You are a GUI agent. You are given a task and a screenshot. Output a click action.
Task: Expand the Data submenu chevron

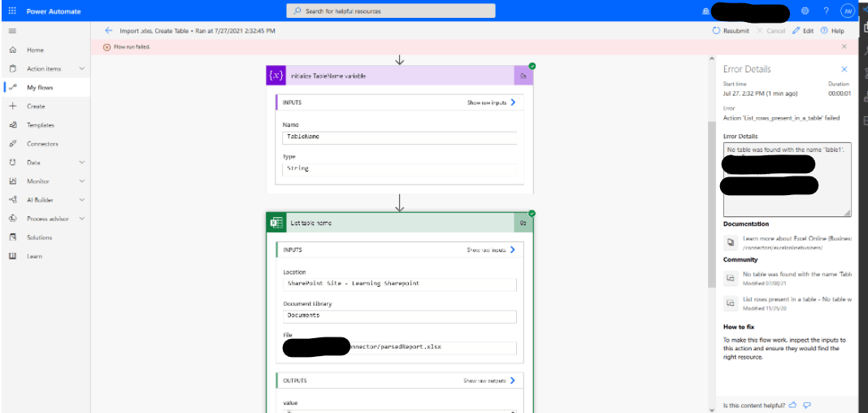pyautogui.click(x=82, y=163)
